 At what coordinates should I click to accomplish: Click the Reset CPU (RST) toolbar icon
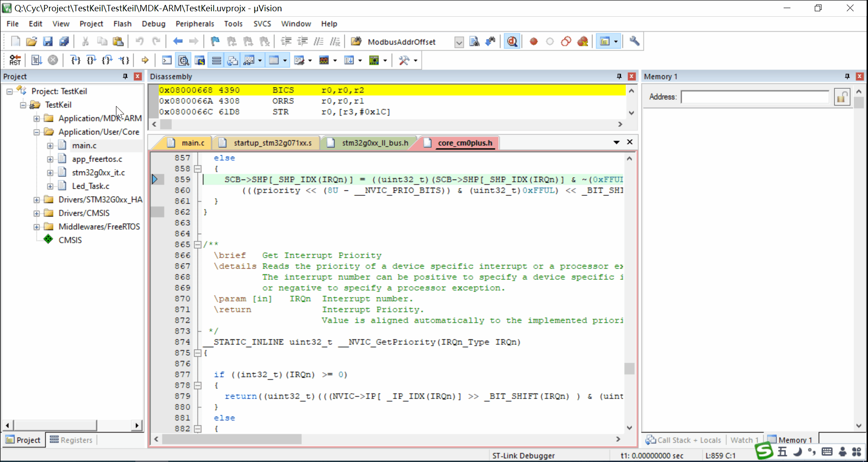pos(15,60)
